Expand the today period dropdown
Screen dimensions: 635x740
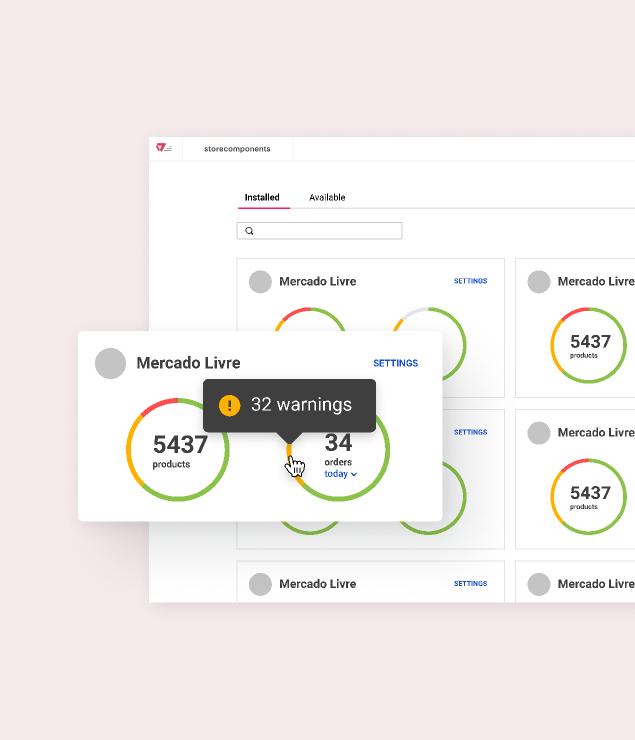[341, 474]
